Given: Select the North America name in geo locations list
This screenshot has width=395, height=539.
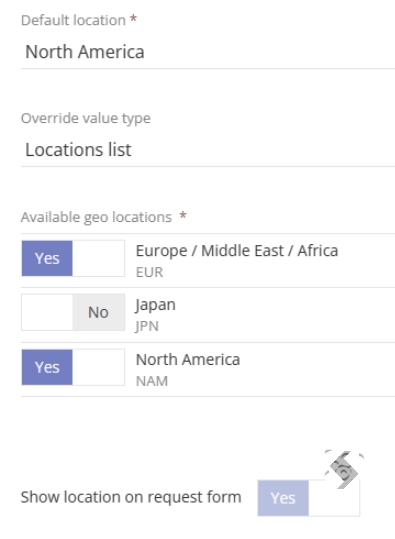Looking at the screenshot, I should [x=188, y=360].
